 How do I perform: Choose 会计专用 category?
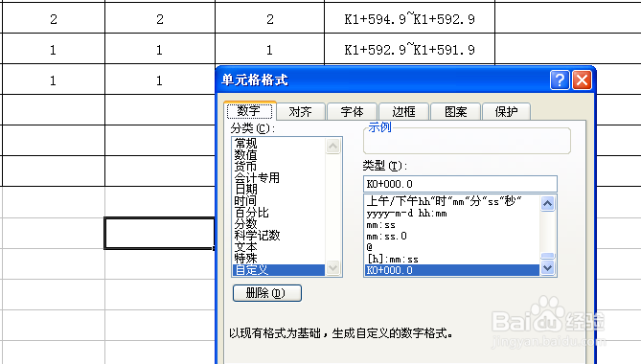click(279, 178)
